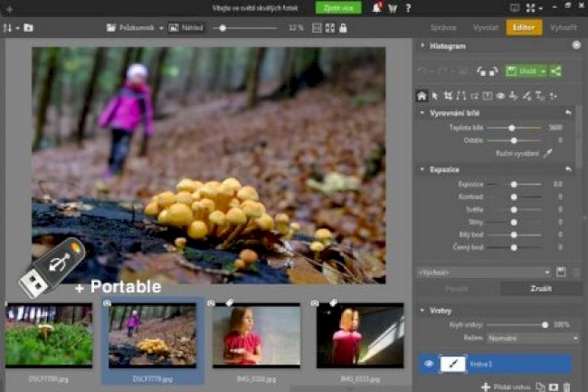Switch to the Správce tab
The height and width of the screenshot is (392, 588).
pos(442,28)
